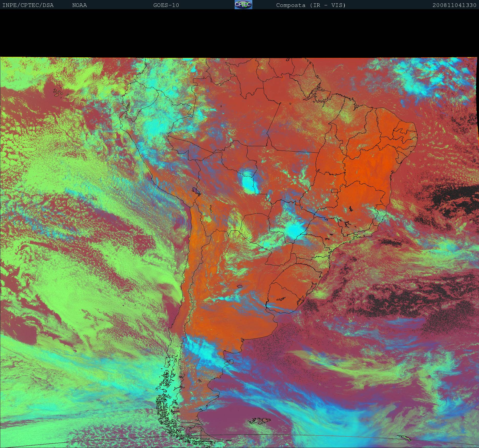Click the small square Distrito Federal outline
The width and height of the screenshot is (479, 448).
coord(334,190)
